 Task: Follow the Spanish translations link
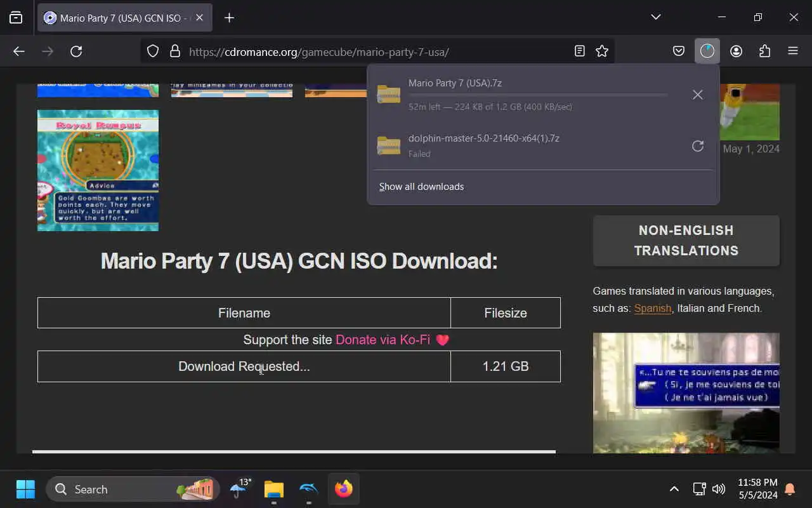(652, 309)
